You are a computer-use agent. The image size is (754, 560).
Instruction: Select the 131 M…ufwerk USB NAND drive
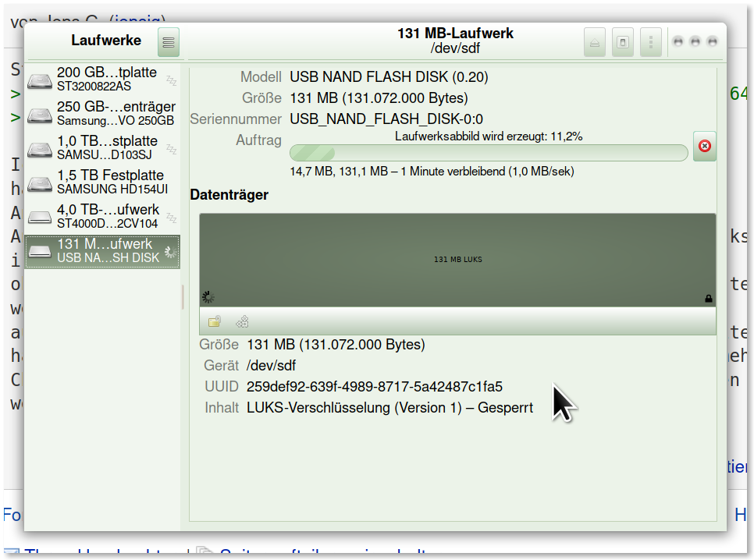(x=102, y=251)
